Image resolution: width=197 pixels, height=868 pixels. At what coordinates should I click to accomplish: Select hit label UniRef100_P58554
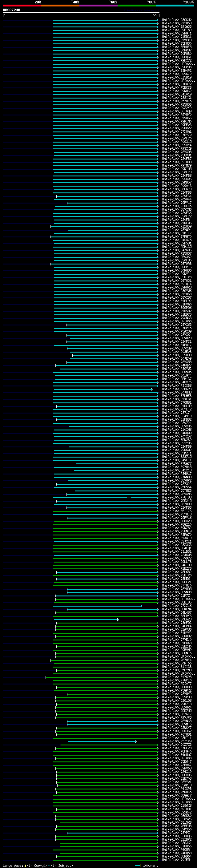click(x=177, y=487)
